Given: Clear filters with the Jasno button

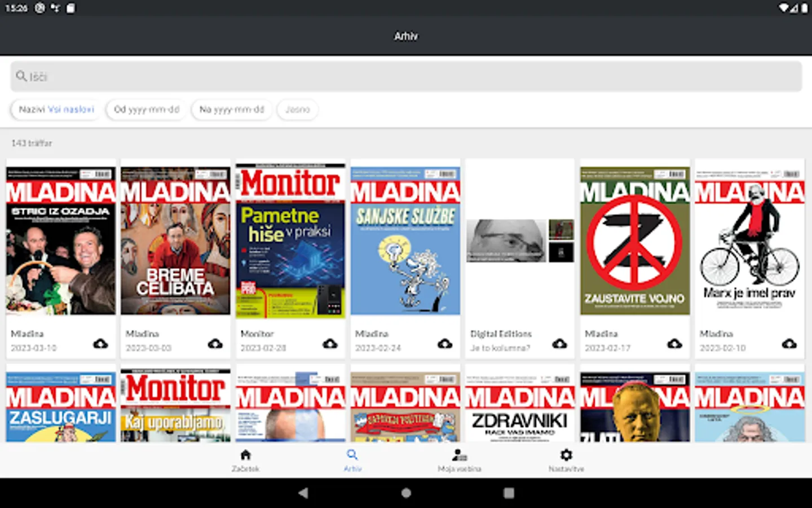Looking at the screenshot, I should point(297,110).
